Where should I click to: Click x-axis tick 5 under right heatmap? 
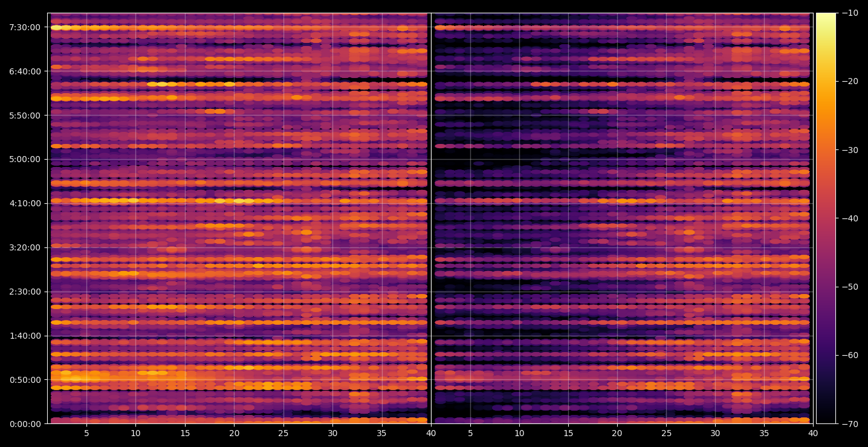pos(470,433)
